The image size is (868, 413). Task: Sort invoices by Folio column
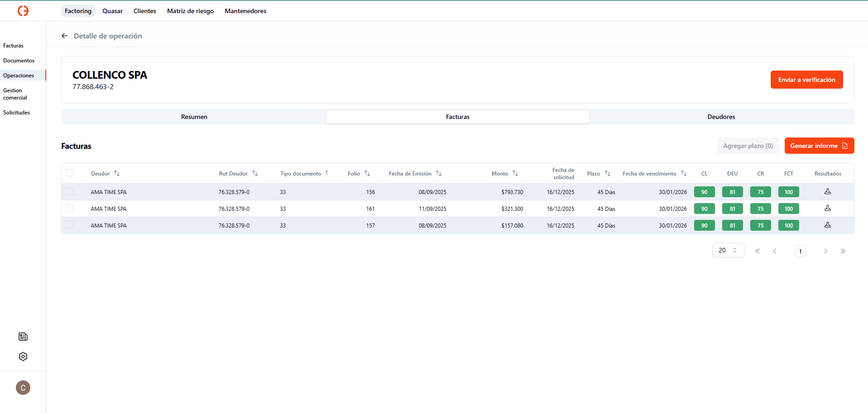[x=367, y=173]
